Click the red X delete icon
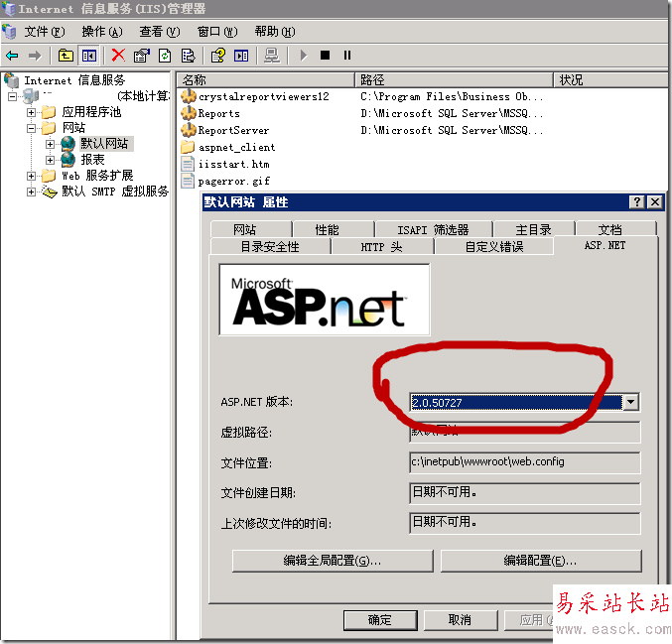Image resolution: width=672 pixels, height=644 pixels. pos(118,56)
